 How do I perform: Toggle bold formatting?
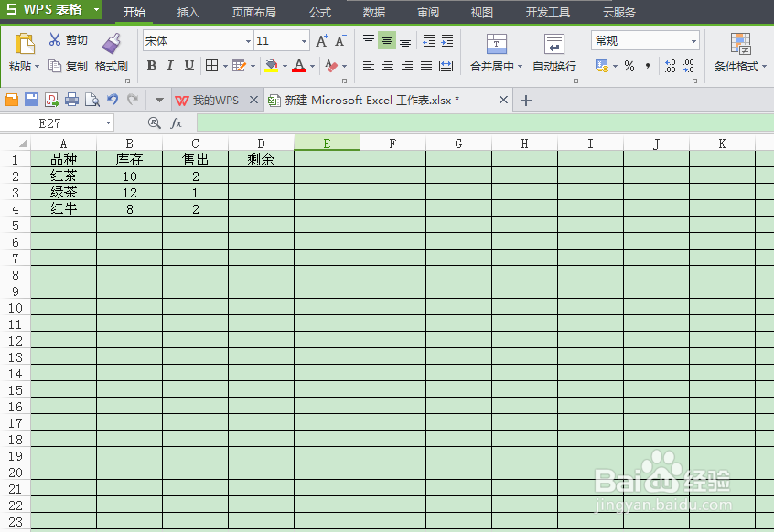(x=152, y=66)
